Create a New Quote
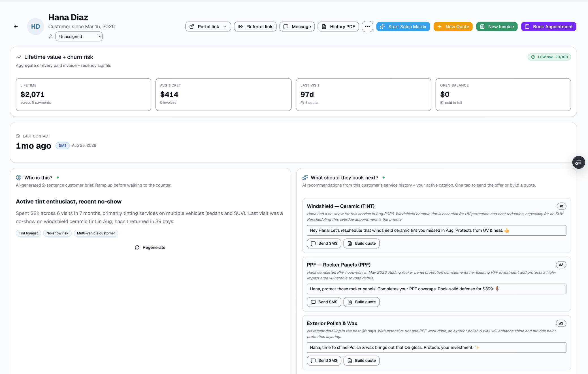588x374 pixels. click(453, 27)
